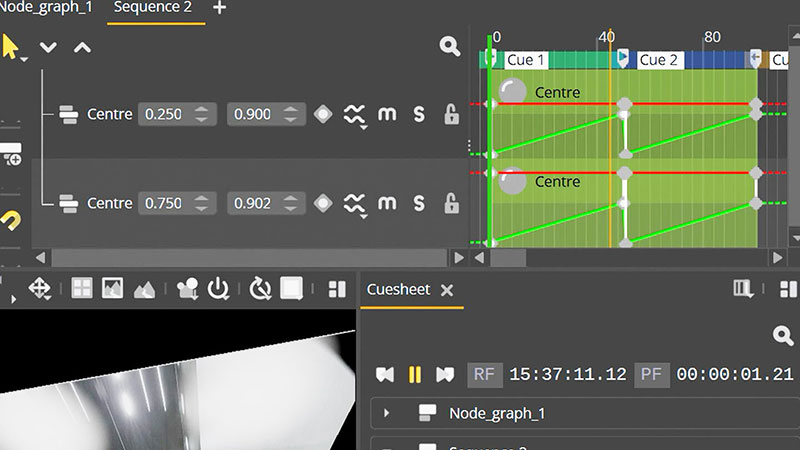The height and width of the screenshot is (450, 800).
Task: Adjust the 0.900 stepper arrows
Action: [x=291, y=114]
